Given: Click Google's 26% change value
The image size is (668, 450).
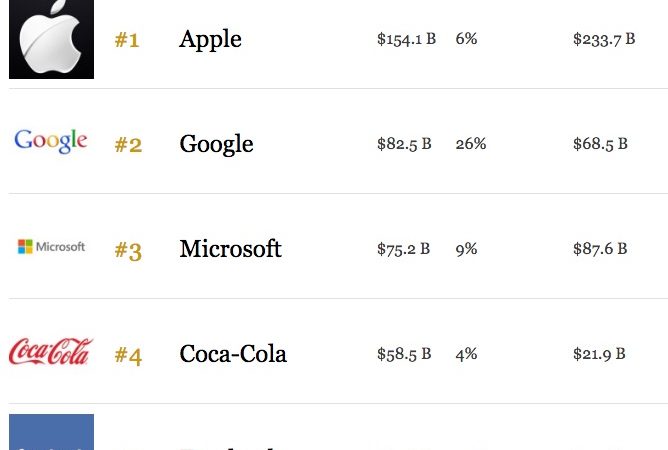Looking at the screenshot, I should click(470, 144).
